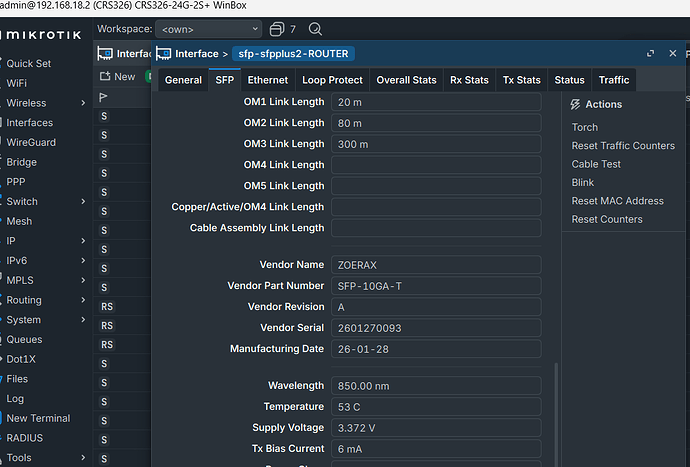Run Torch action
Viewport: 690px width, 467px height.
click(x=584, y=127)
